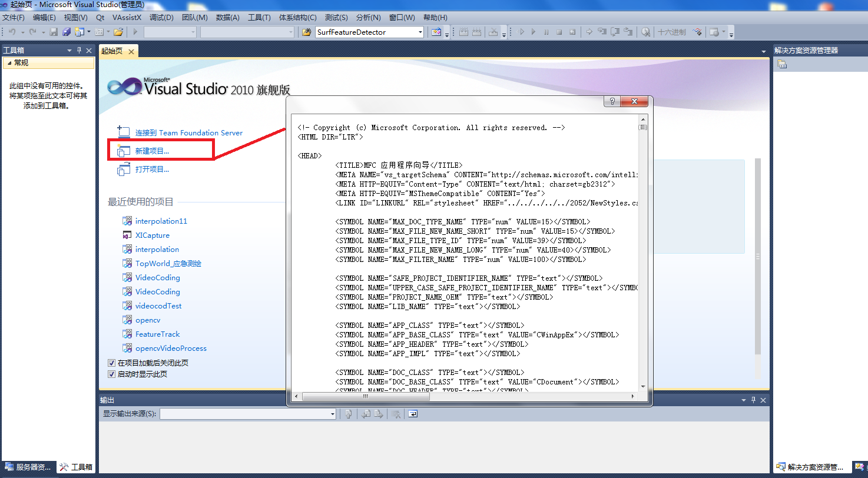868x478 pixels.
Task: Pin the Output panel with auto-hide icon
Action: (754, 400)
